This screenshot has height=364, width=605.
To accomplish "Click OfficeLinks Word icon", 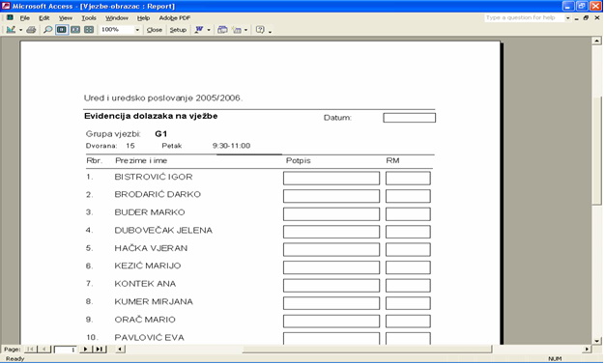I will coord(199,30).
